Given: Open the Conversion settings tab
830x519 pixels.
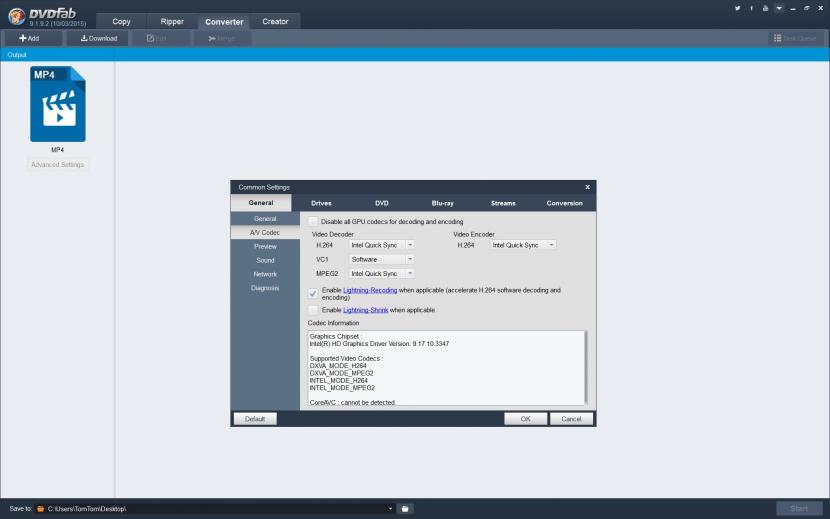Looking at the screenshot, I should [x=564, y=203].
